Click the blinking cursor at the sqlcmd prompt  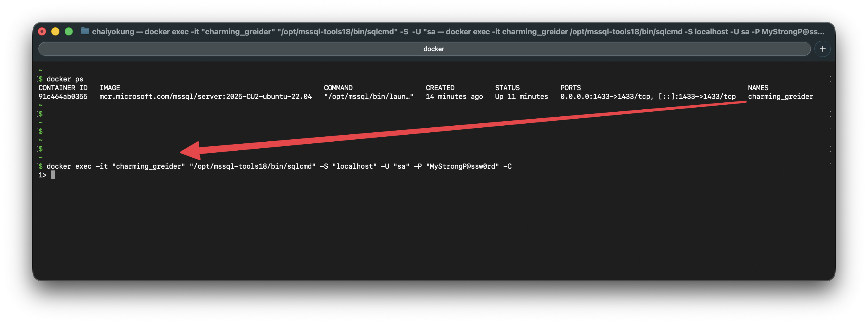(x=53, y=175)
